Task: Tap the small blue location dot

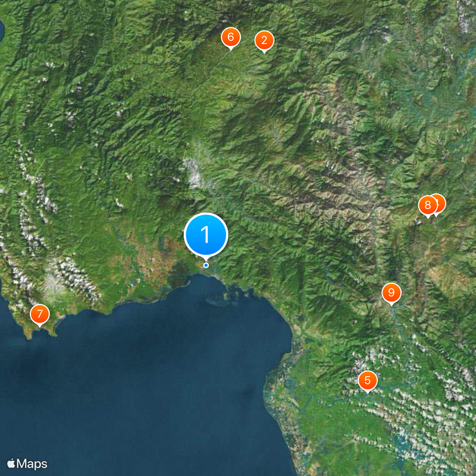Action: (x=206, y=265)
